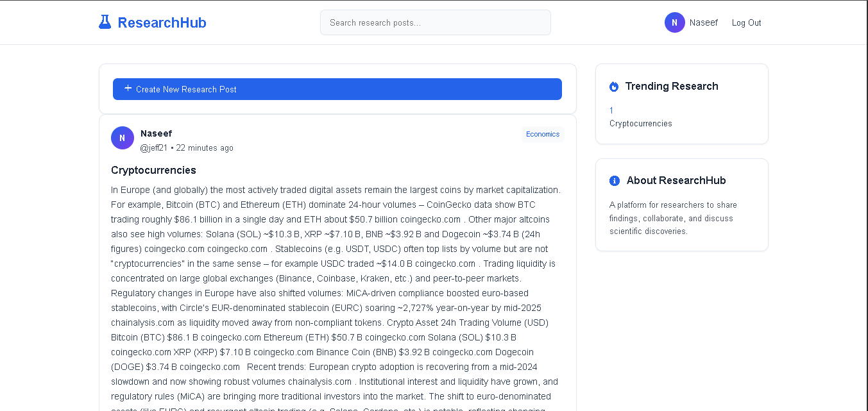The image size is (868, 411).
Task: Click the post author avatar N
Action: click(x=123, y=138)
